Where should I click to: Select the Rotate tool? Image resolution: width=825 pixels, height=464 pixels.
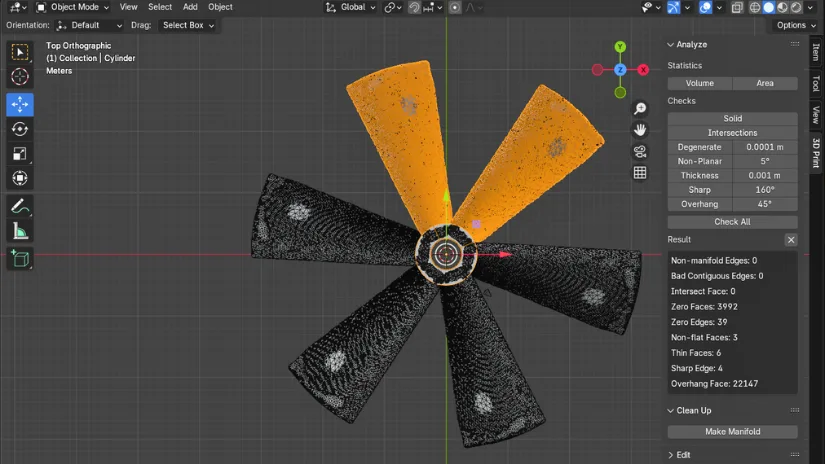20,129
